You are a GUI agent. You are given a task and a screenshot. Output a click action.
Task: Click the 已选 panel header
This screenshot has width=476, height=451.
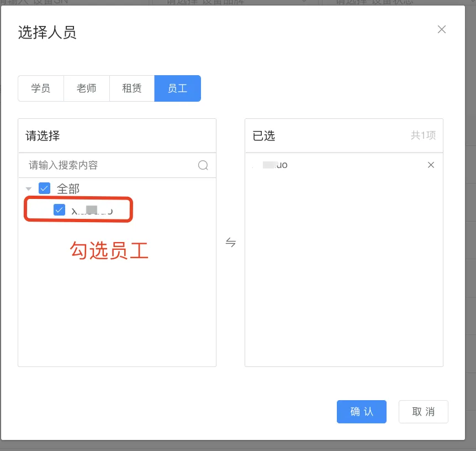click(264, 136)
